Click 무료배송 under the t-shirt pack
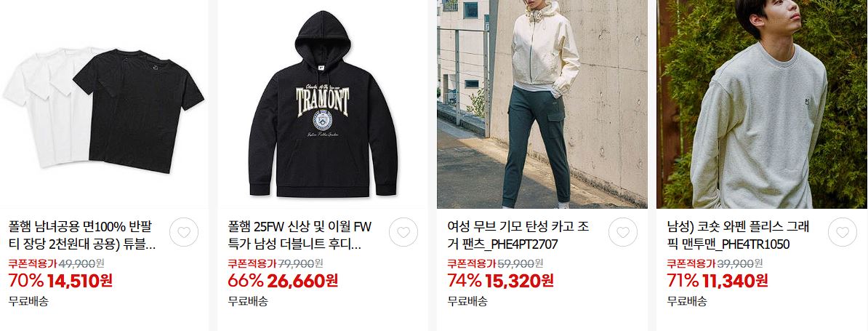 pos(28,302)
